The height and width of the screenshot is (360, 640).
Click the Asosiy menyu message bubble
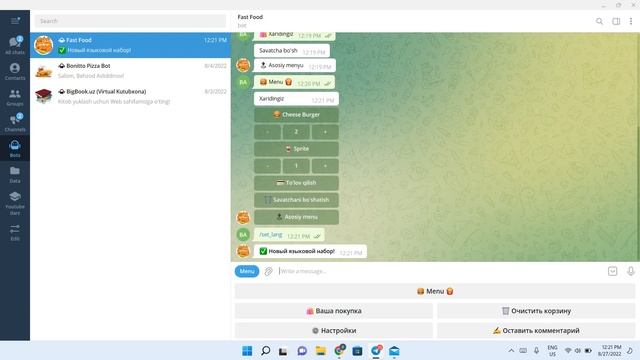[295, 65]
